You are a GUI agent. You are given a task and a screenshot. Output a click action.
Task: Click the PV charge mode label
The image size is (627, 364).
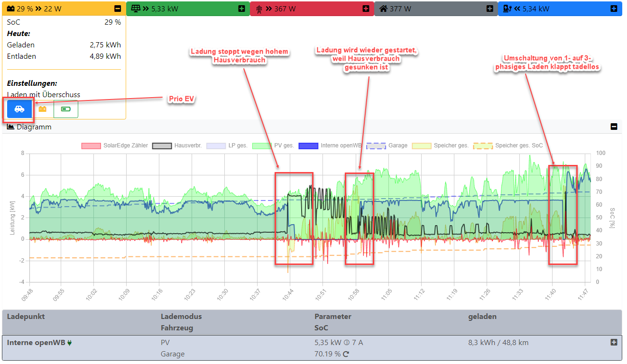point(165,343)
